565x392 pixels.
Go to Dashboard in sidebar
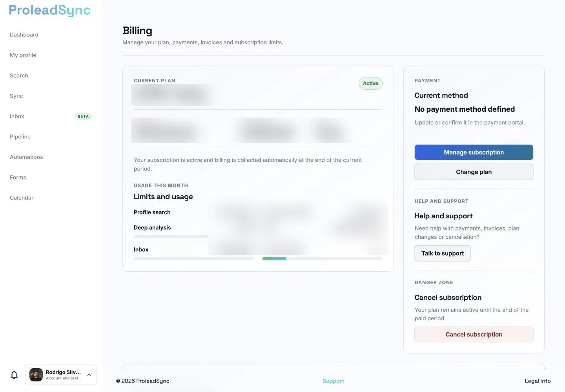[24, 35]
